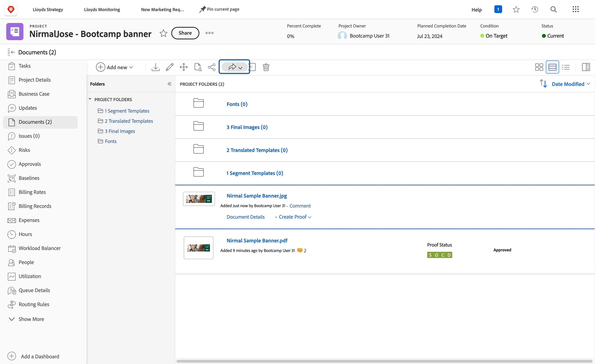Click the Workfront home logo
The width and height of the screenshot is (595, 364).
[11, 9]
